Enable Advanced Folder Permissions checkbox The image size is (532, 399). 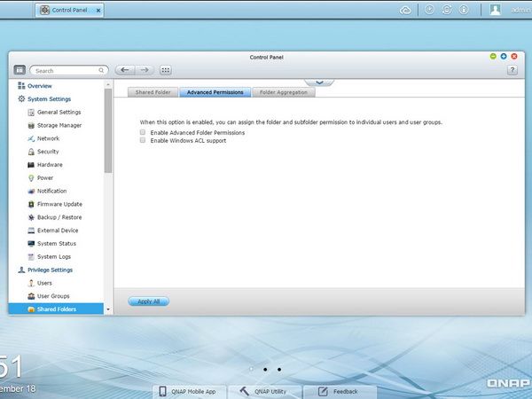143,132
